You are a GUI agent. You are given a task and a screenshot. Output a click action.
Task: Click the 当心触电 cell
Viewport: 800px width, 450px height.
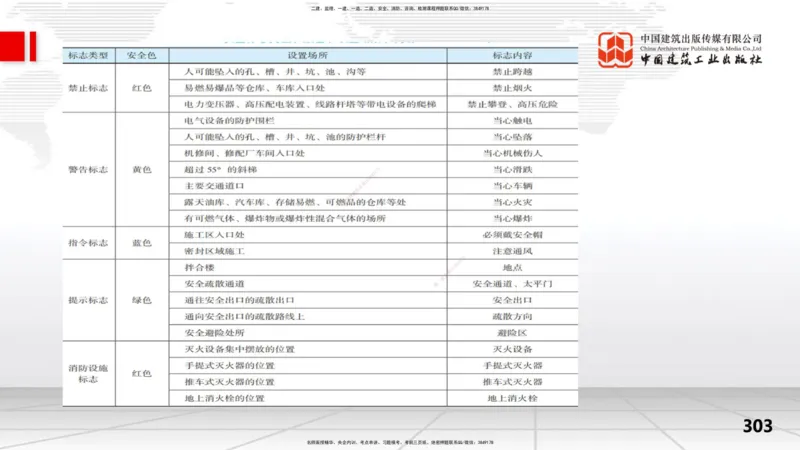point(512,120)
